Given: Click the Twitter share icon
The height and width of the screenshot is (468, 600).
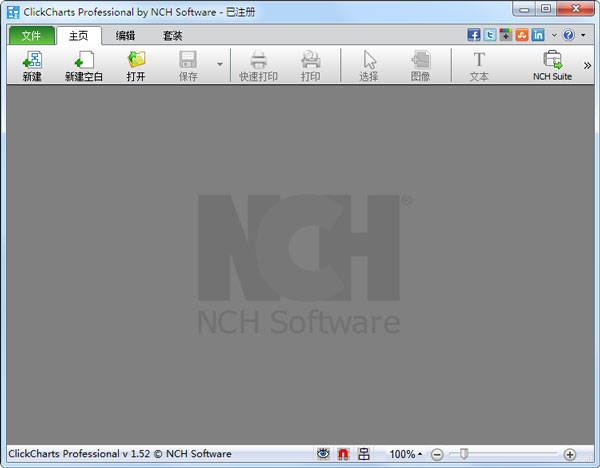Looking at the screenshot, I should coord(490,35).
